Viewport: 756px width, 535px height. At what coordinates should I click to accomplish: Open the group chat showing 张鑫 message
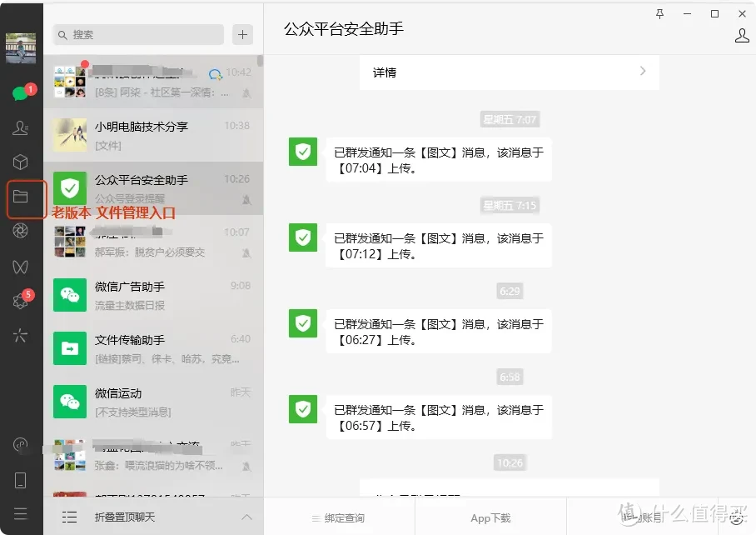pyautogui.click(x=153, y=455)
